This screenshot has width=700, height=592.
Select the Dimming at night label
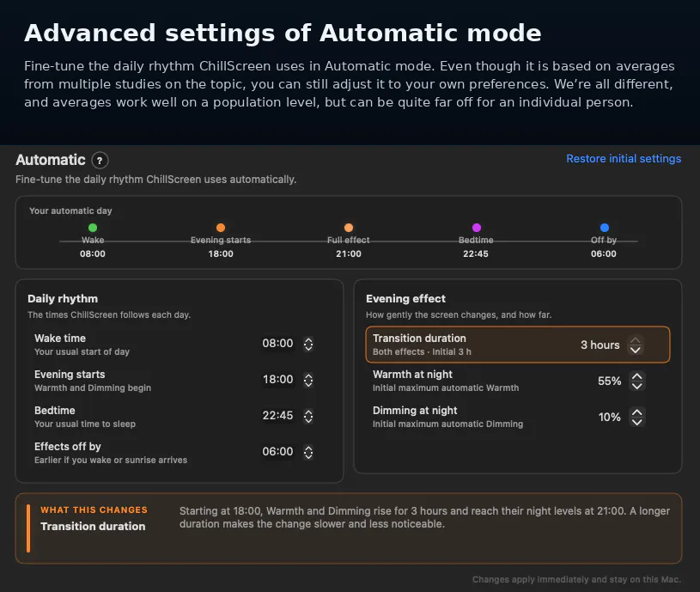(415, 411)
